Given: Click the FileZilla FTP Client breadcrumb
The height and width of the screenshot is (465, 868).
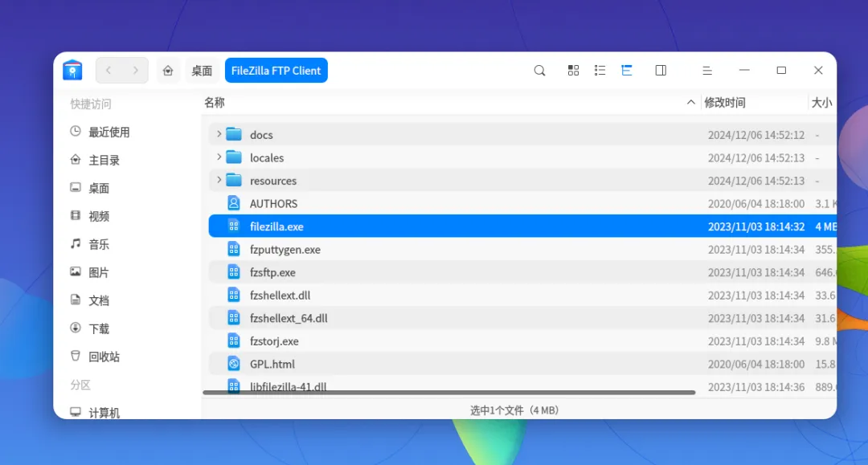Looking at the screenshot, I should 276,70.
